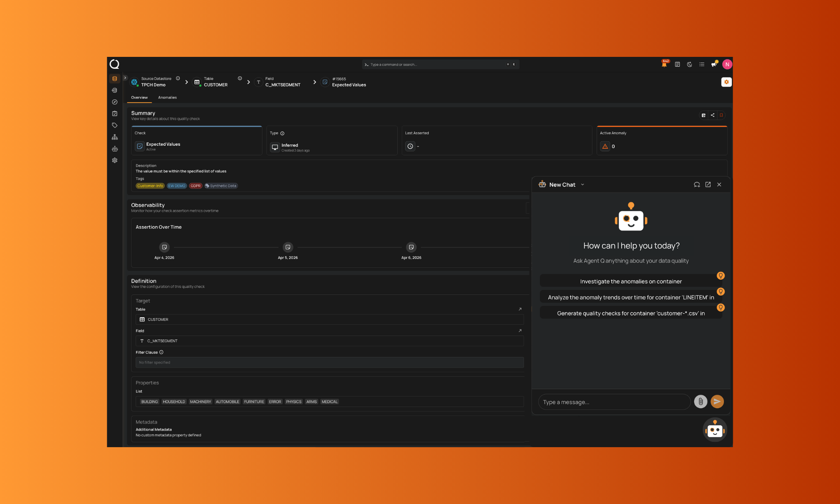Switch to the Anomalies tab

(x=167, y=98)
